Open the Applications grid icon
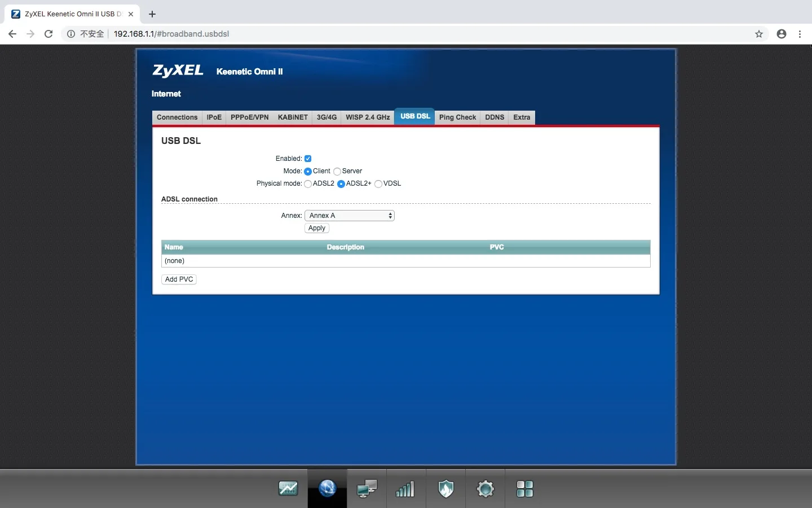The width and height of the screenshot is (812, 508). pyautogui.click(x=525, y=489)
